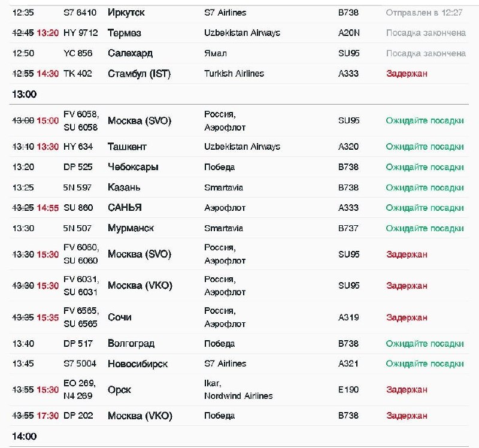The width and height of the screenshot is (479, 448).
Task: Open the DP 202 Москва (VKO) flight
Action: coord(239,416)
